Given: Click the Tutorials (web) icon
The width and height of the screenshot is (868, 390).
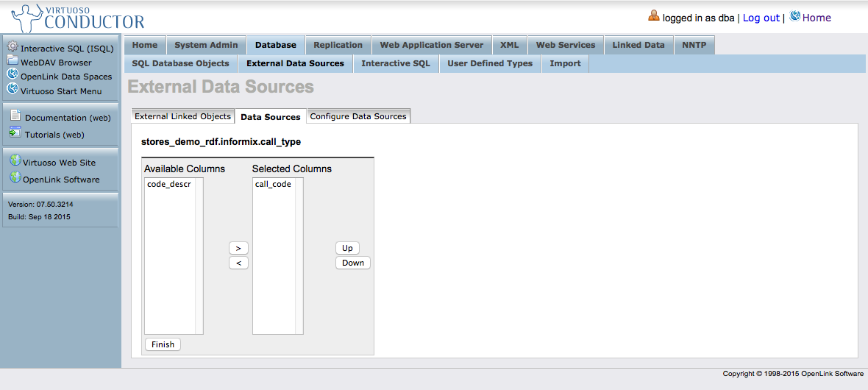Looking at the screenshot, I should pyautogui.click(x=15, y=133).
